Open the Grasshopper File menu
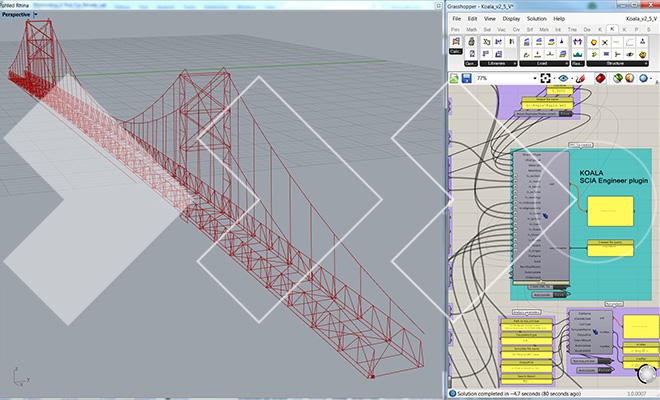Screen dimensions: 660x400 (456, 19)
